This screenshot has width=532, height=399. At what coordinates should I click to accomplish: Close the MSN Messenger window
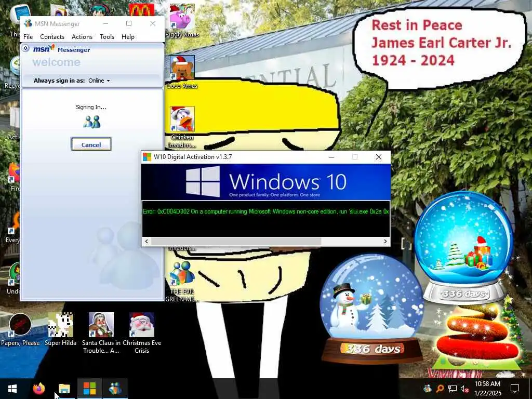(x=153, y=23)
